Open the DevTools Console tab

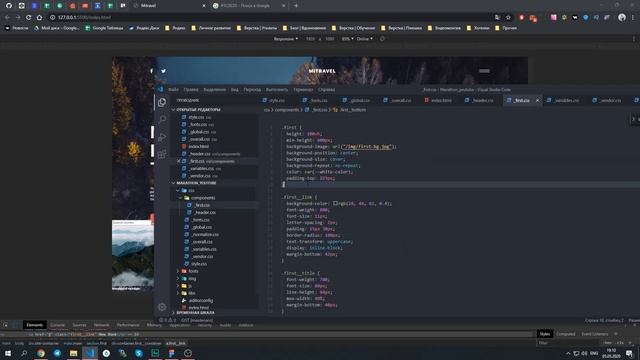tap(58, 325)
